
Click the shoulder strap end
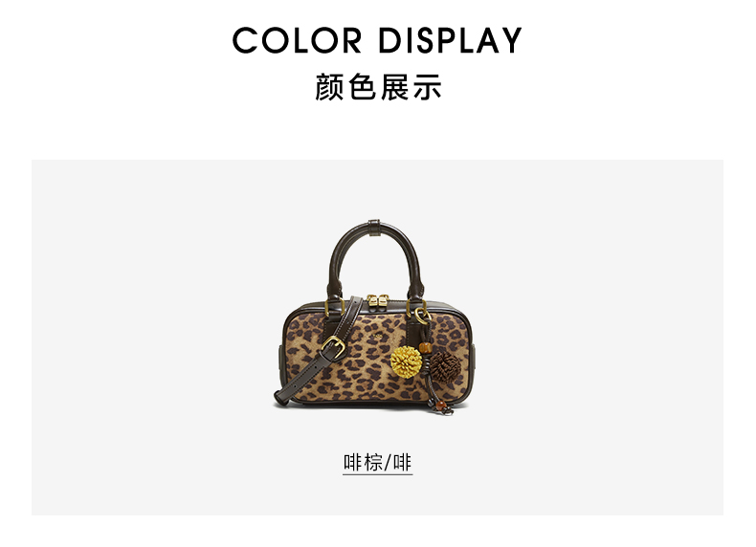(283, 396)
